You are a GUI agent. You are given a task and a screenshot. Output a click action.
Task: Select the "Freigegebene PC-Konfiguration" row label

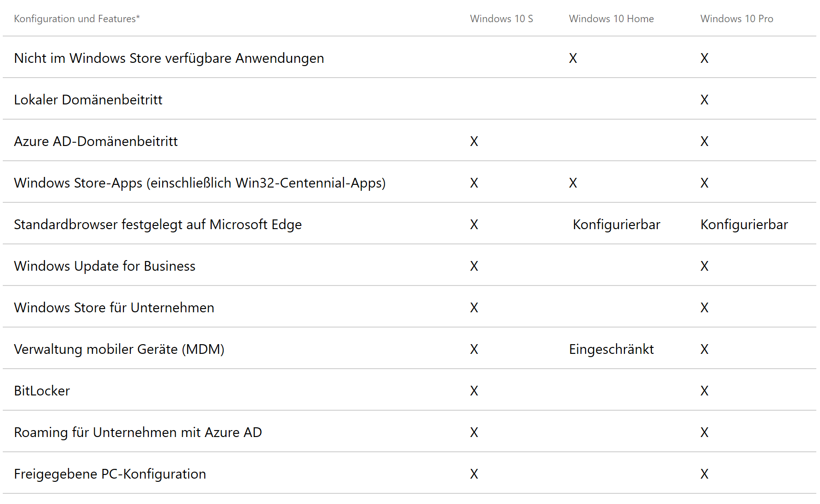(x=110, y=474)
